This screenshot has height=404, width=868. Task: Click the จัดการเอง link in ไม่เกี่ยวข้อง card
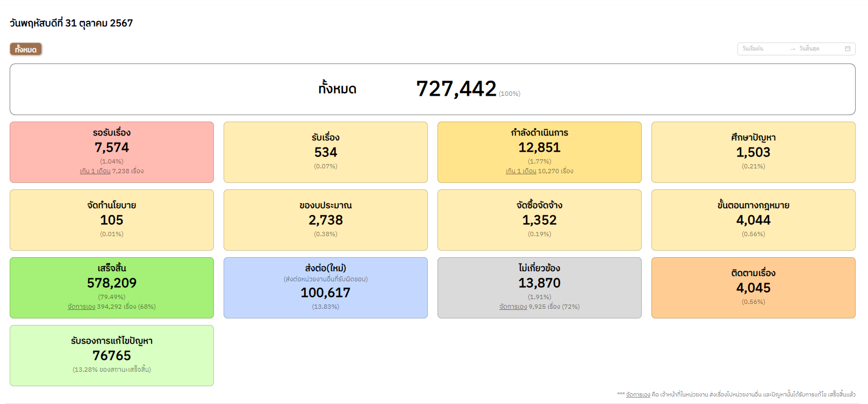pyautogui.click(x=513, y=307)
